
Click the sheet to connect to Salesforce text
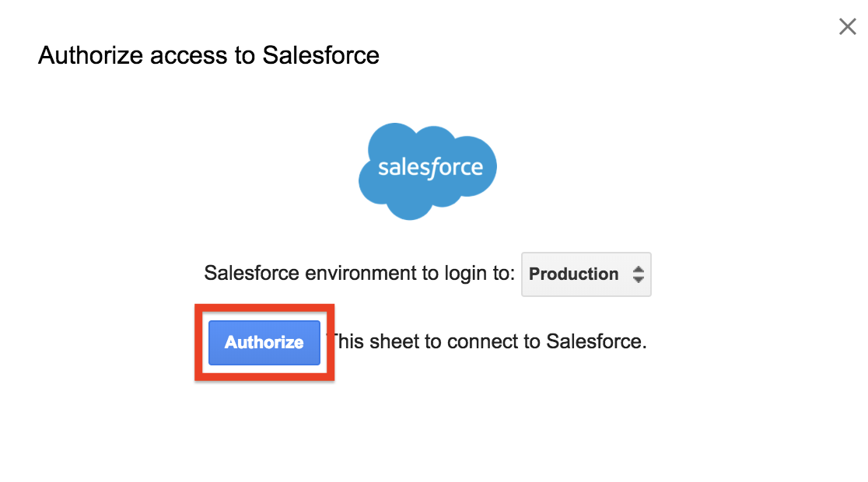tap(488, 341)
